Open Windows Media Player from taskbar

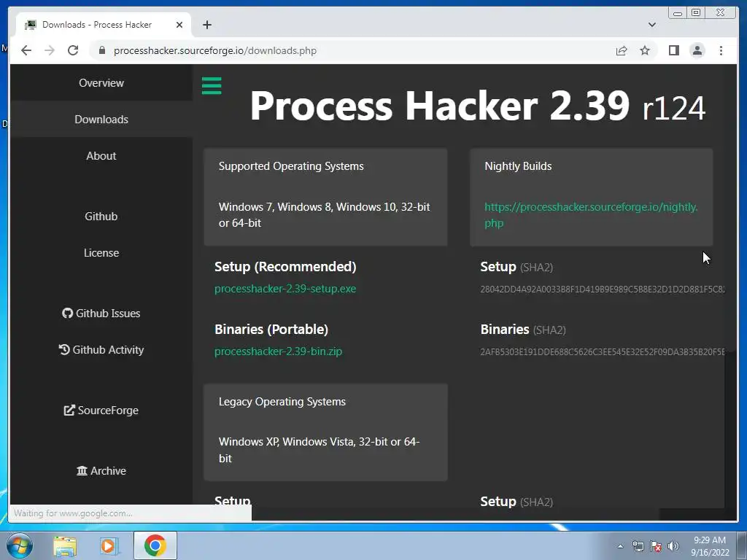pyautogui.click(x=108, y=545)
